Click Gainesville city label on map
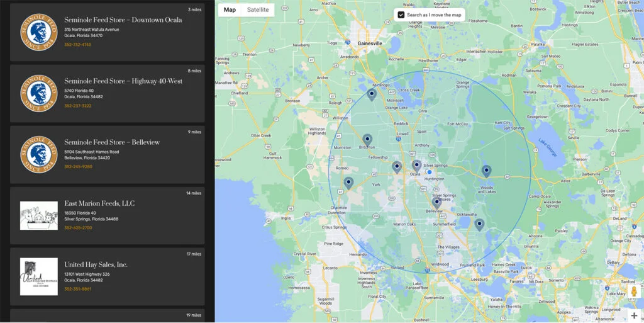The height and width of the screenshot is (323, 644). tap(370, 43)
